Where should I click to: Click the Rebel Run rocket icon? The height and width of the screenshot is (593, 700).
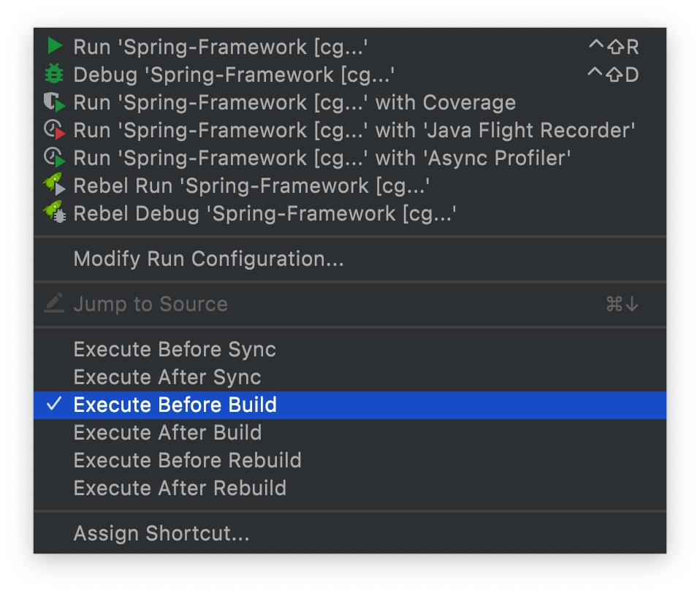55,186
